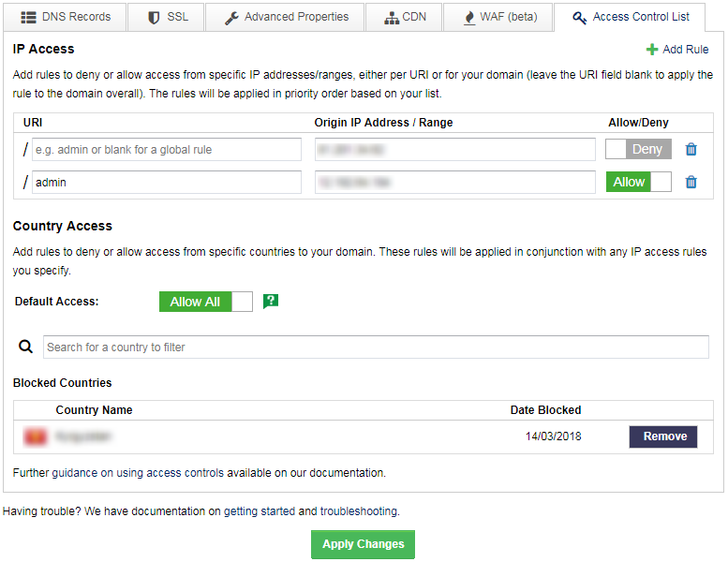Focus the country search filter field

pos(376,347)
